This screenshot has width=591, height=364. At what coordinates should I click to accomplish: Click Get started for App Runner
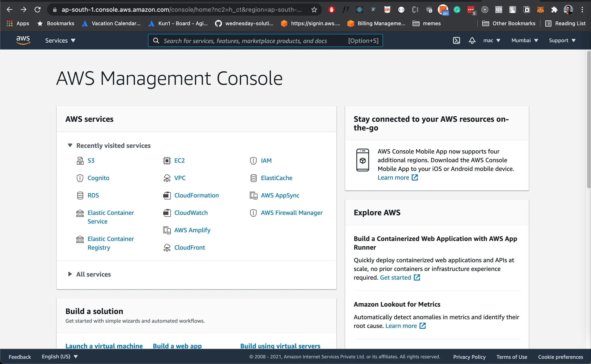pyautogui.click(x=400, y=278)
